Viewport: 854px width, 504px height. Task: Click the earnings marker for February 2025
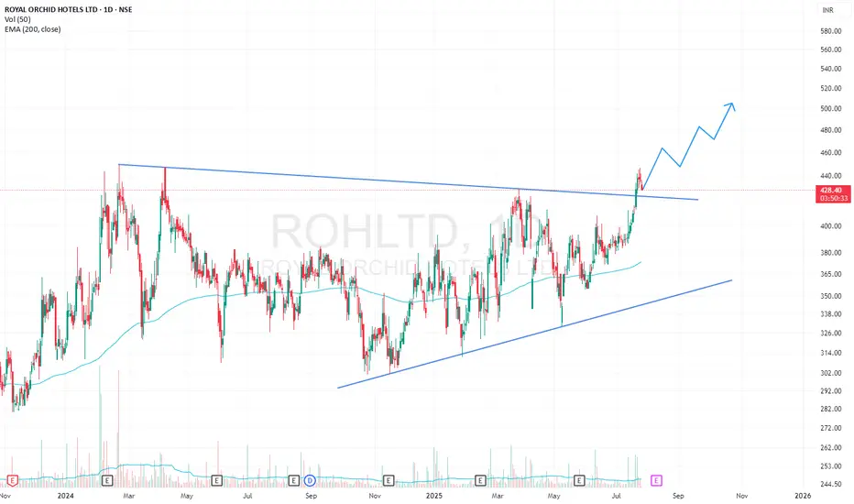(480, 480)
